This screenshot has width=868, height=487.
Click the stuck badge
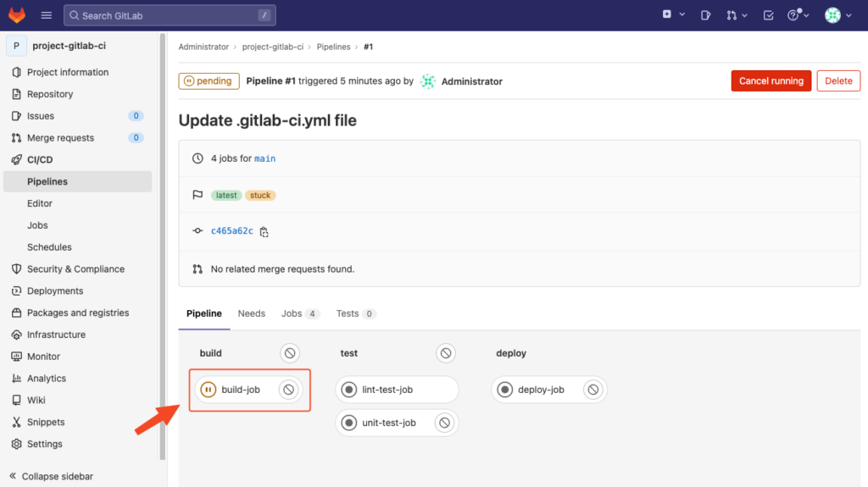260,196
